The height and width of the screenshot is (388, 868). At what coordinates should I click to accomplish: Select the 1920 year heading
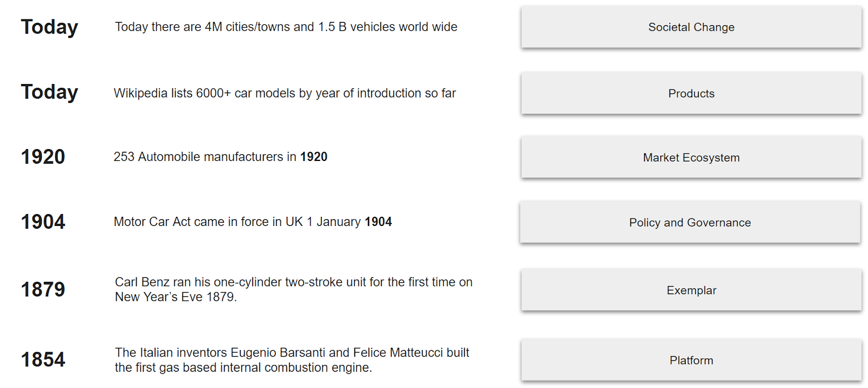43,157
